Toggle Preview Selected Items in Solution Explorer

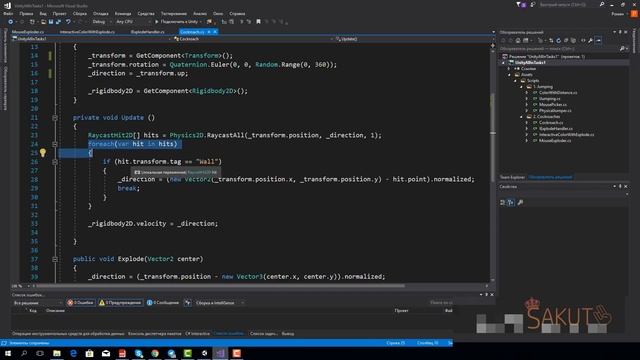click(x=598, y=40)
